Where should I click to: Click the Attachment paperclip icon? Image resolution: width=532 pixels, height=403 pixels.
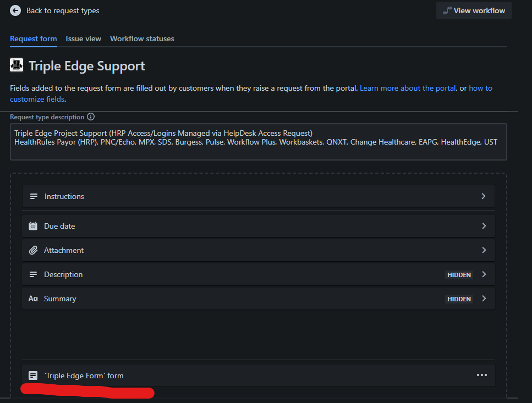(x=33, y=250)
